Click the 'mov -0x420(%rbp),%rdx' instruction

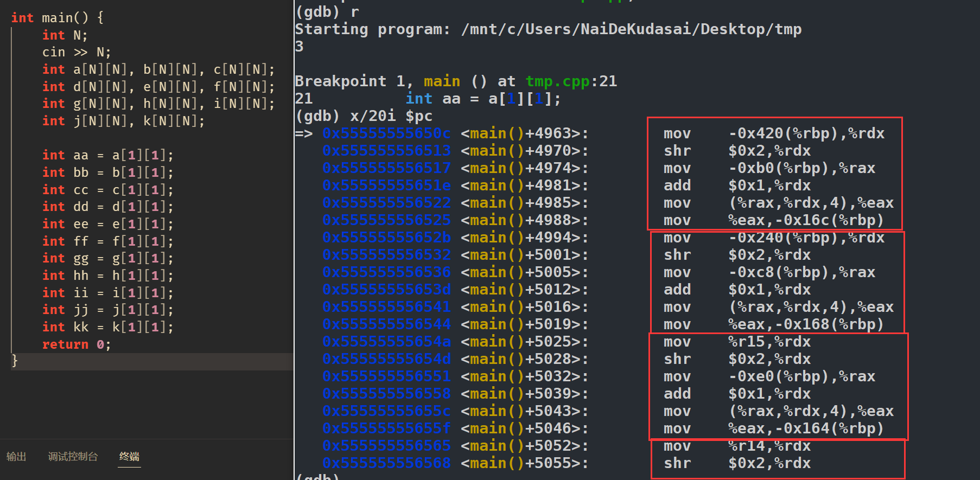(774, 133)
